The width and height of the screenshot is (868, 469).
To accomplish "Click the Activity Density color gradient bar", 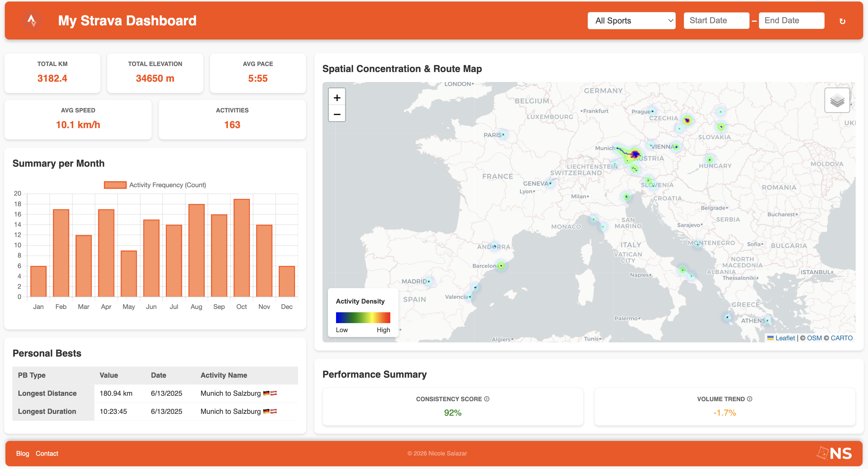I will (x=363, y=317).
